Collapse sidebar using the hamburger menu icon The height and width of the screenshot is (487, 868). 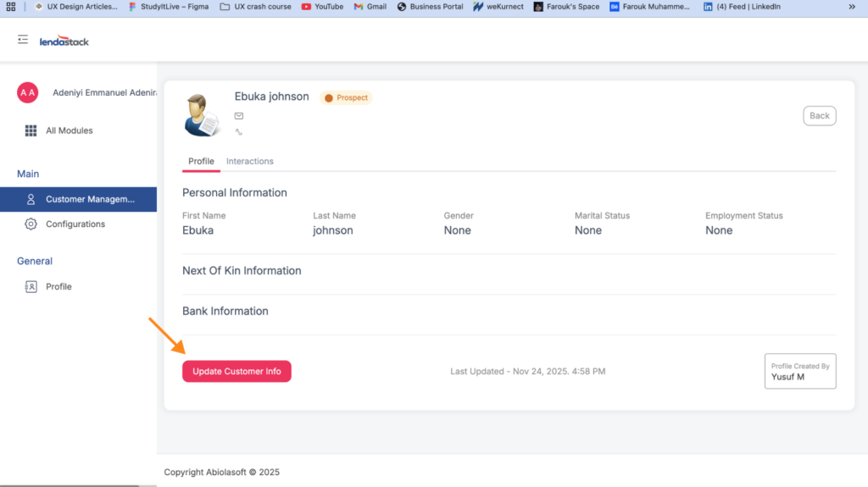coord(23,40)
